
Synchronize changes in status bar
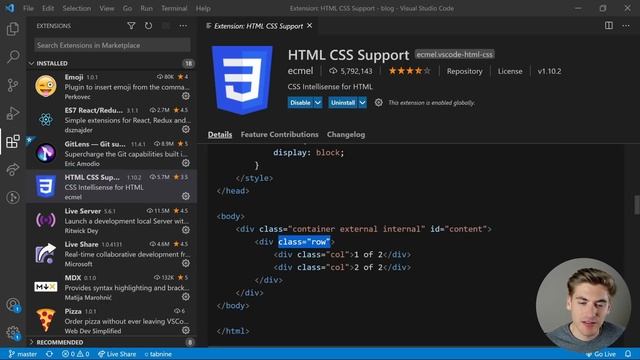click(49, 354)
